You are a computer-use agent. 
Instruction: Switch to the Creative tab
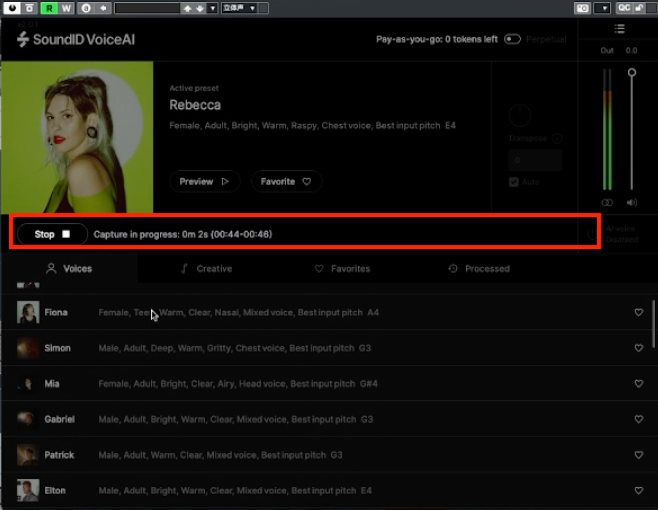click(x=206, y=269)
